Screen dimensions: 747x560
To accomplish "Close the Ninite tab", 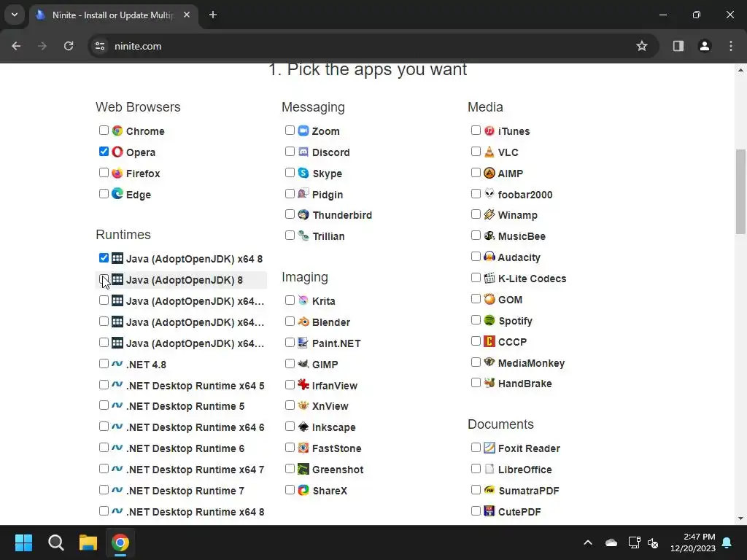I will pos(187,15).
